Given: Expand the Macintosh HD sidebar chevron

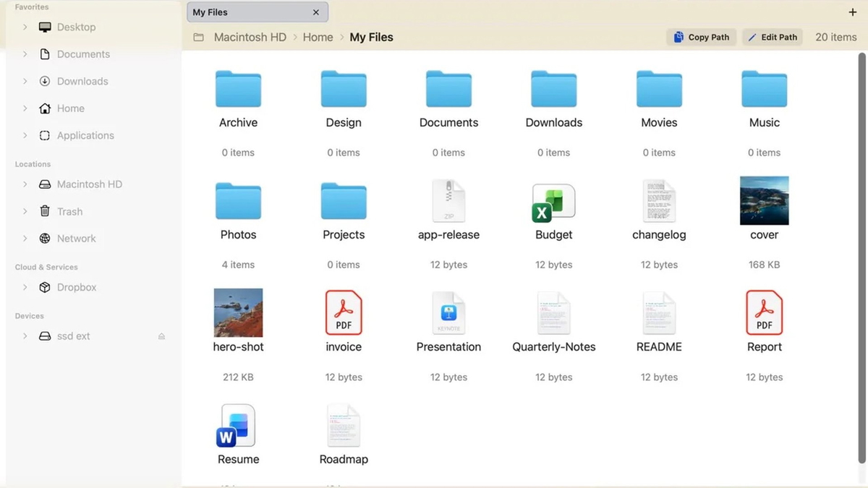Looking at the screenshot, I should tap(25, 184).
